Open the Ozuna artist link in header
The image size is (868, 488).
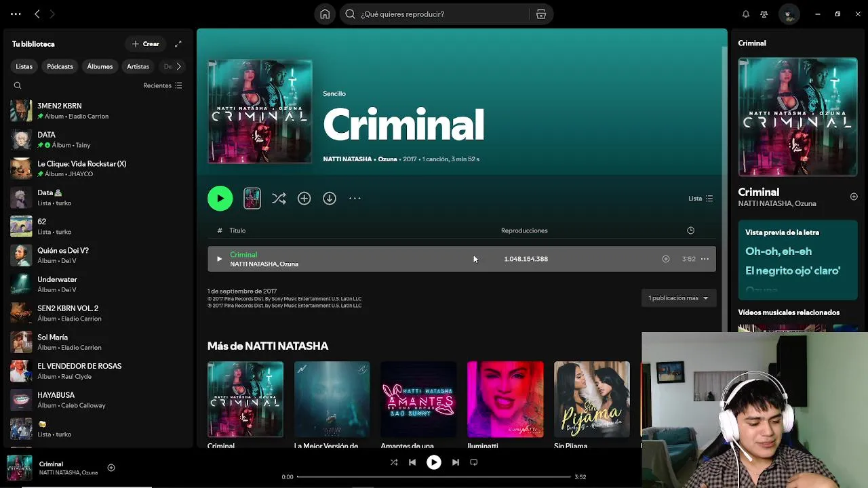387,159
